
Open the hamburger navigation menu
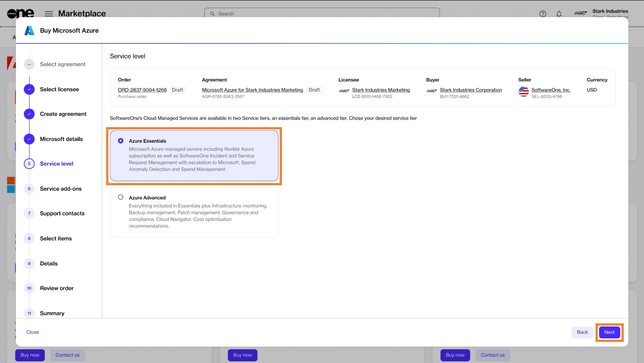coord(49,14)
